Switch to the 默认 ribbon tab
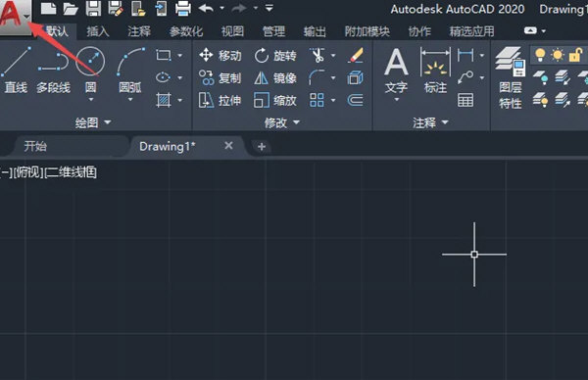This screenshot has width=588, height=380. (x=57, y=31)
